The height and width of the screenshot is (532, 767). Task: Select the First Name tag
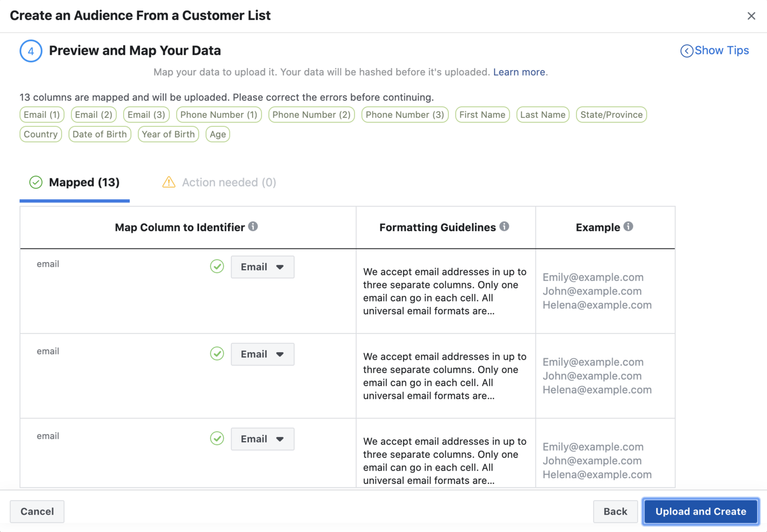[482, 114]
